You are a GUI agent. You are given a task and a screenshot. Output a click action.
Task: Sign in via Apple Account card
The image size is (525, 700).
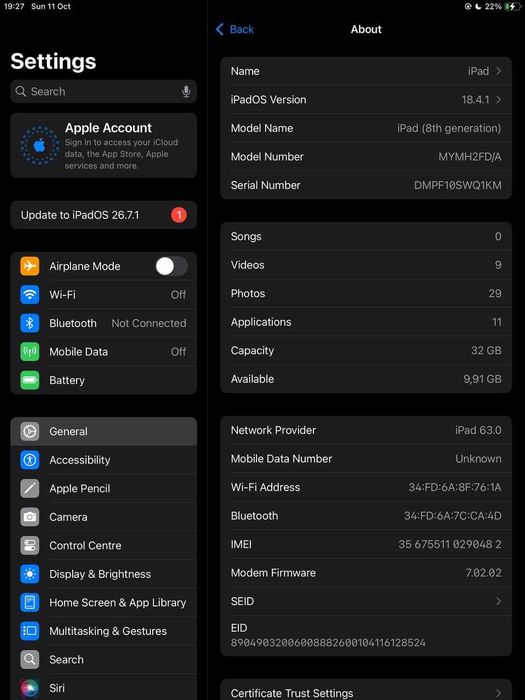point(104,146)
